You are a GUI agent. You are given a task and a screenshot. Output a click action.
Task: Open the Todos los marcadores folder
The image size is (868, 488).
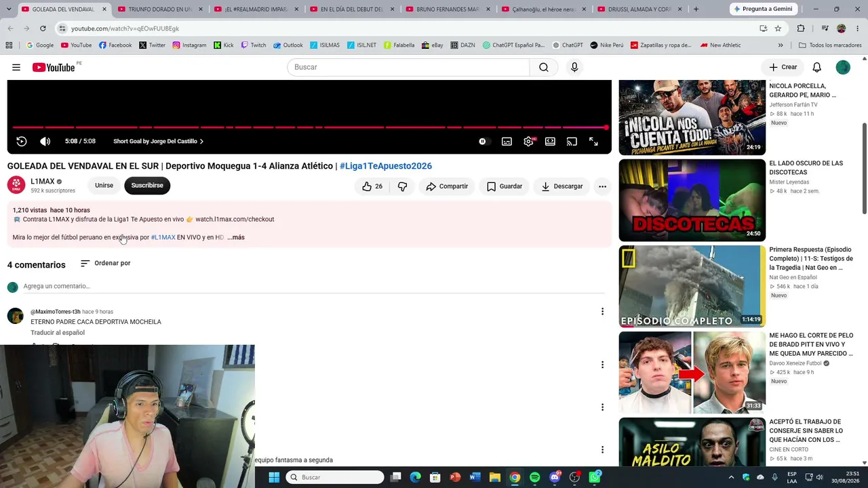830,45
